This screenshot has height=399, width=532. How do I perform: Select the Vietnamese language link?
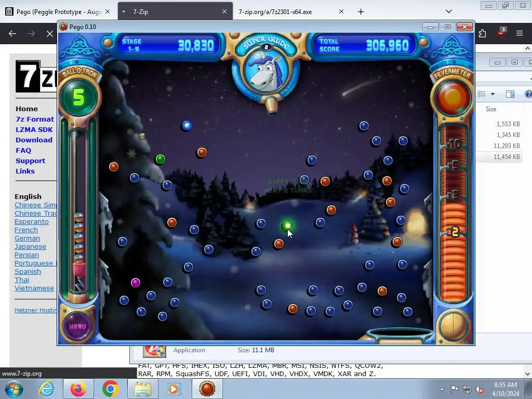[x=34, y=288]
